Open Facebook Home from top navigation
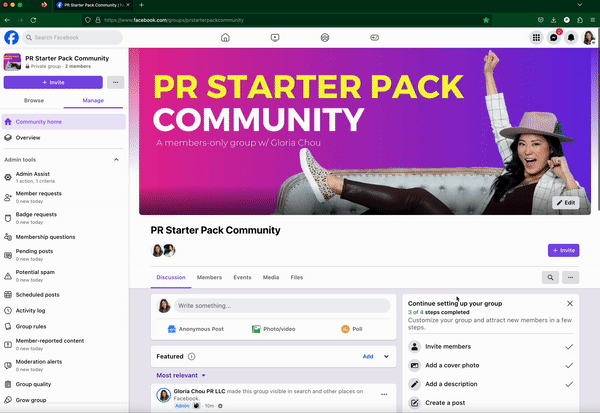Viewport: 600px width, 413px height. [x=225, y=38]
